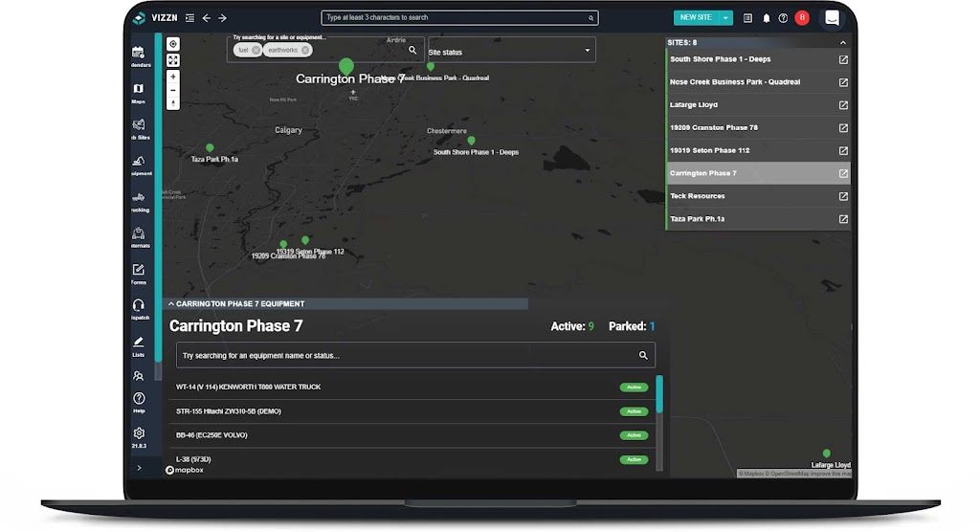Open Taza Park Ph.1a external link icon
This screenshot has width=980, height=532.
pos(843,219)
